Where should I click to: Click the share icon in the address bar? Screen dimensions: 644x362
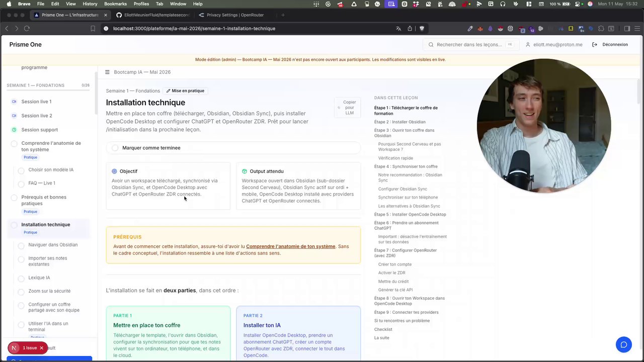click(x=410, y=29)
